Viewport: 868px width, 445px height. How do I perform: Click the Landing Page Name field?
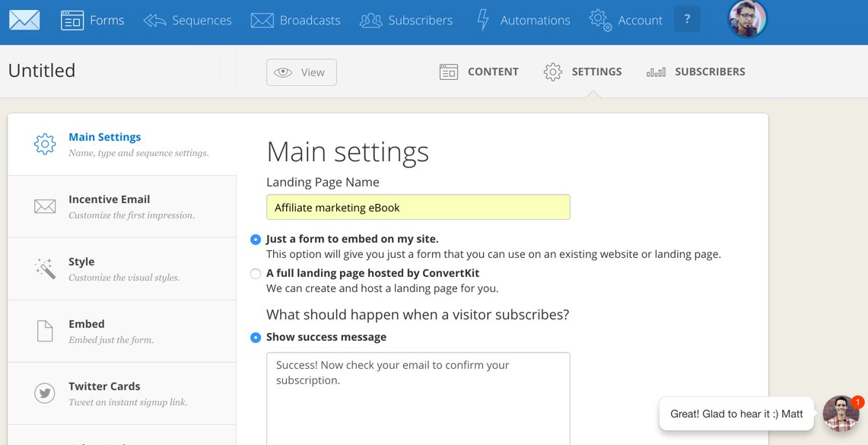coord(418,207)
